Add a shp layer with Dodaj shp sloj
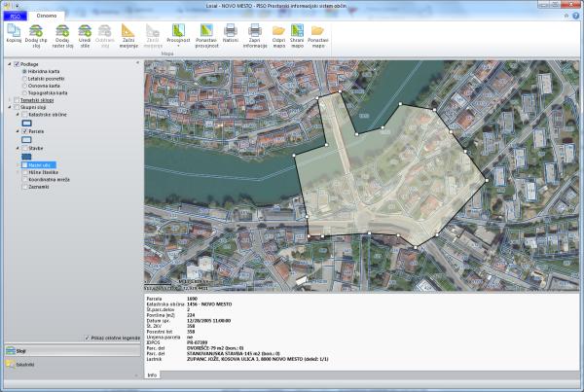Screen dimensions: 584x392 tap(38, 31)
